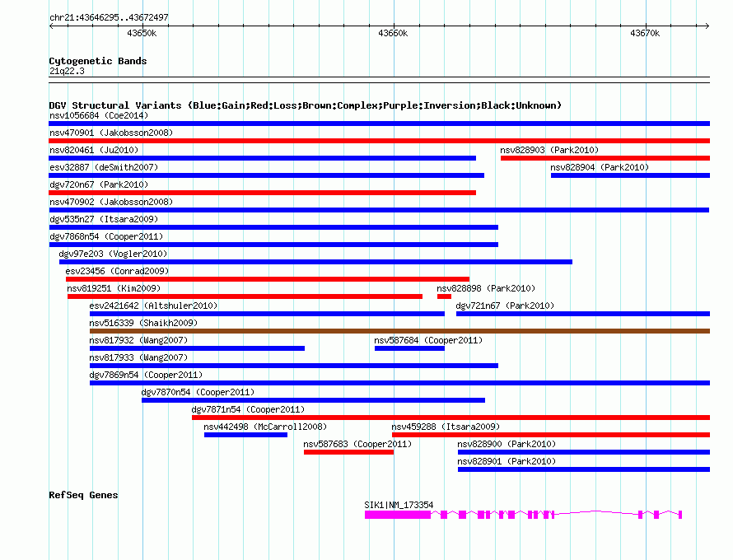Open the dgv720n67 (Park2010) label

pyautogui.click(x=99, y=184)
